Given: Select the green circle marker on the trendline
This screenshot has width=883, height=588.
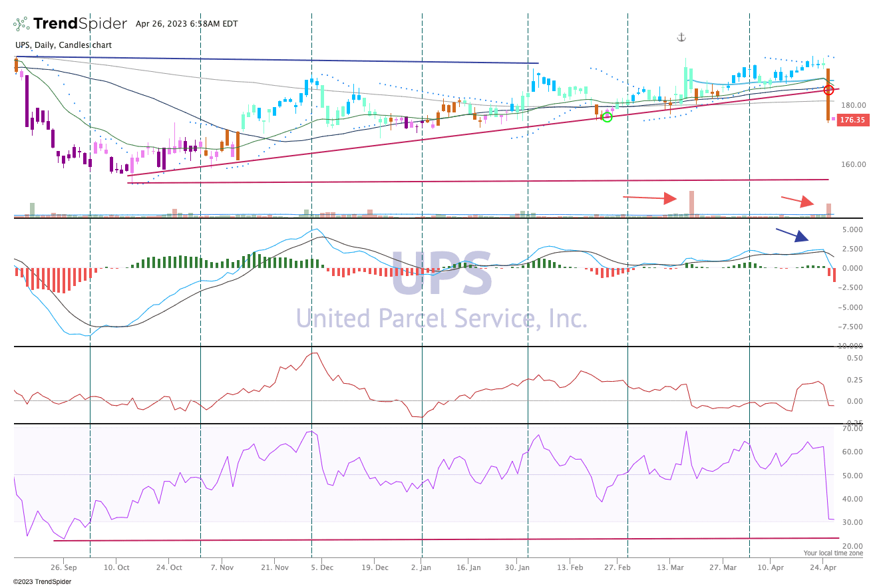Looking at the screenshot, I should 607,117.
